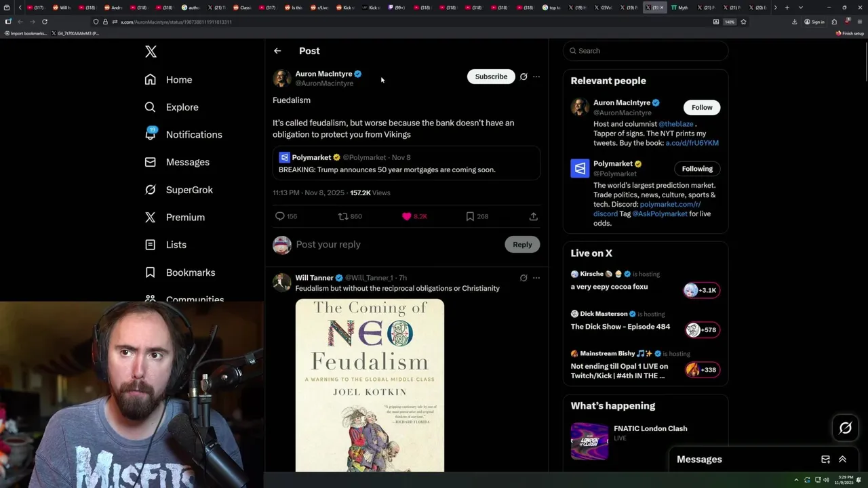Click the X logo icon in sidebar

click(x=151, y=52)
